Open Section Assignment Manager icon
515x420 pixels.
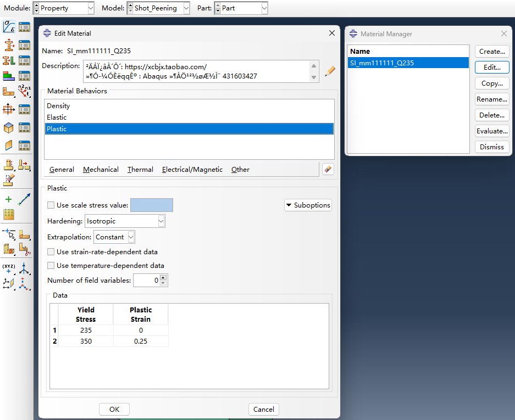[x=24, y=61]
